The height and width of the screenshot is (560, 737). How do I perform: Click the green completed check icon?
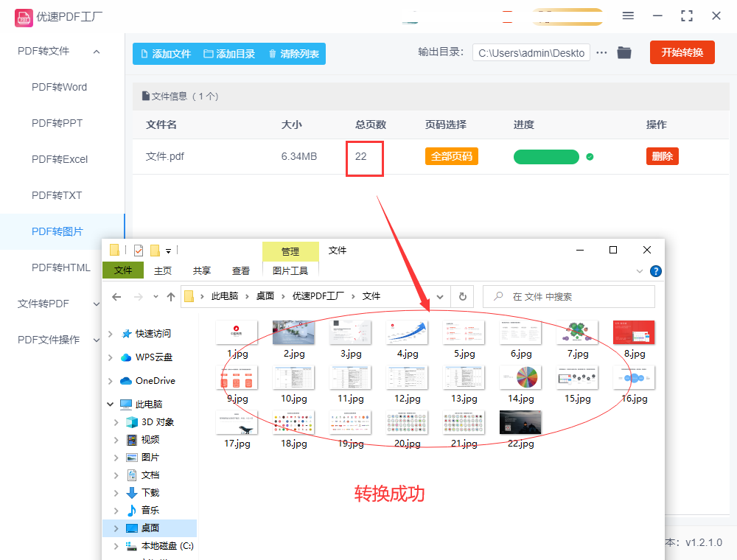(x=590, y=157)
